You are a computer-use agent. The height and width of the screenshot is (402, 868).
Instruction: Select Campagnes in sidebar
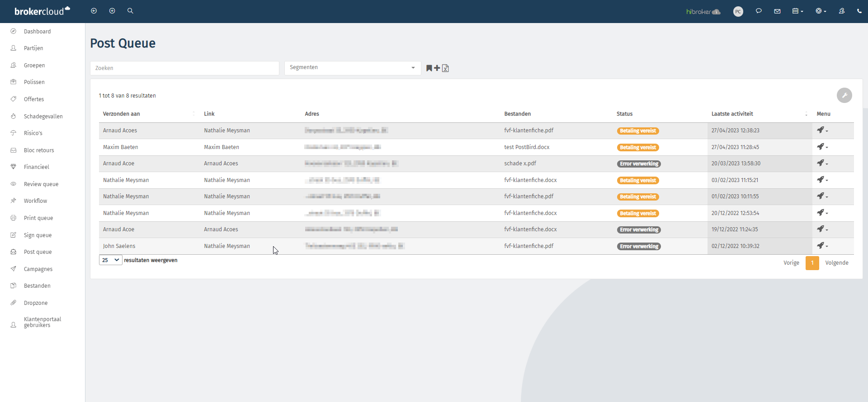point(38,269)
